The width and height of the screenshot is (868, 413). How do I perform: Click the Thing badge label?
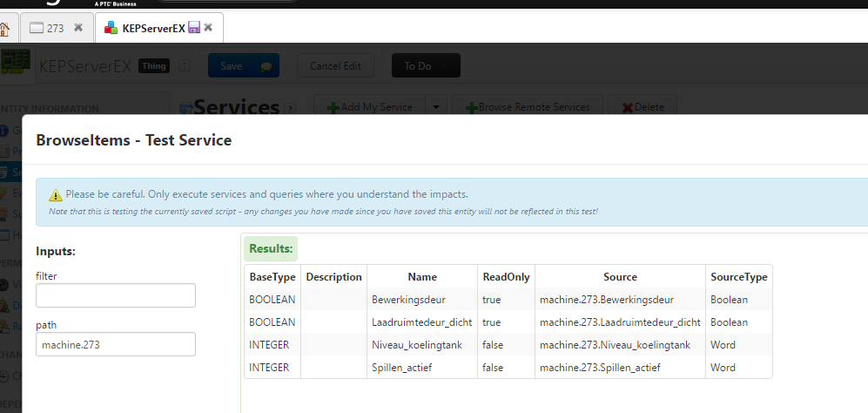pos(153,66)
